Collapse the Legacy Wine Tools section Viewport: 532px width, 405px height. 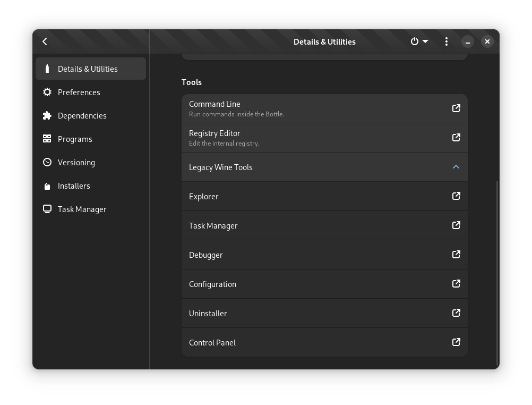[x=456, y=167]
